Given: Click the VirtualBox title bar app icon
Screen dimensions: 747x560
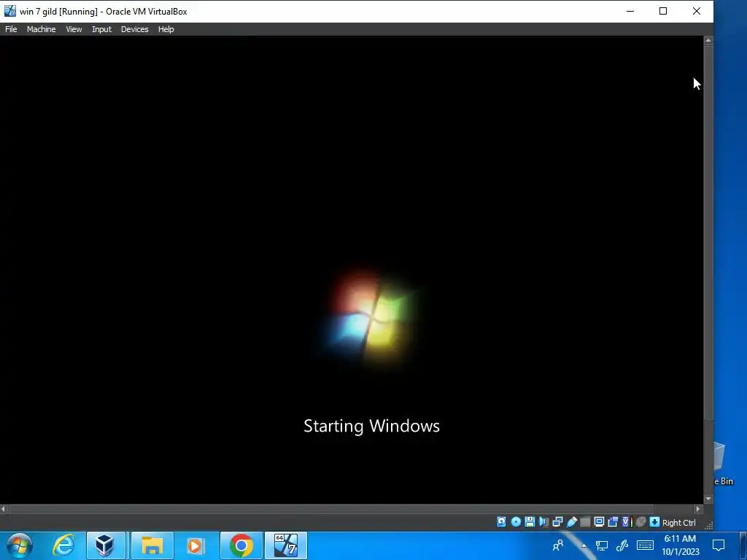Looking at the screenshot, I should pos(9,11).
